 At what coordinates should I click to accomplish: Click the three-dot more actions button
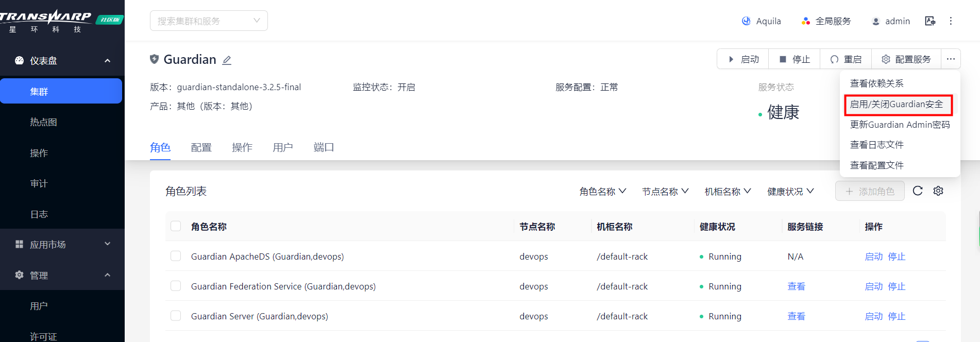coord(951,59)
